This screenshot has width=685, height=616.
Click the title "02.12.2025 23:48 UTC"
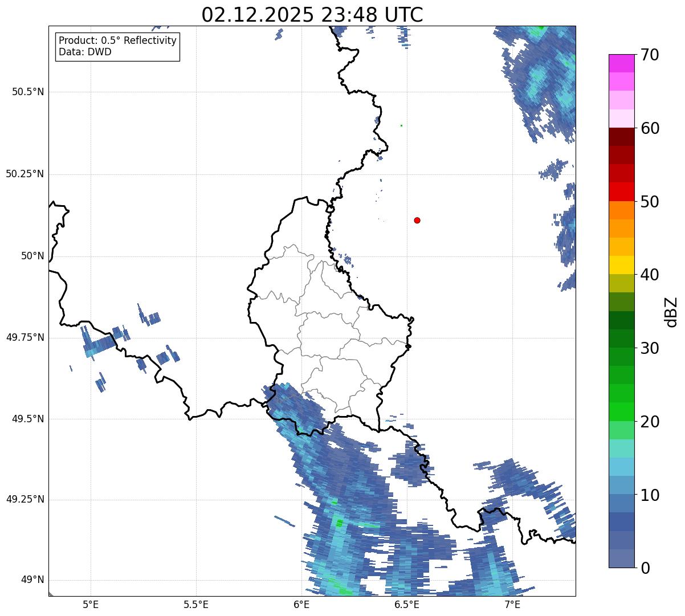pos(312,15)
